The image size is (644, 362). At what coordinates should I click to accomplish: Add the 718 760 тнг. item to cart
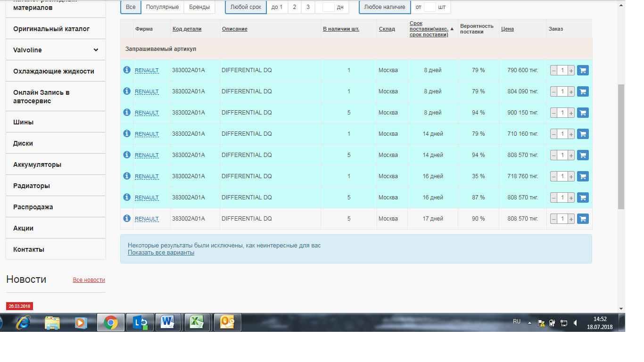click(x=583, y=176)
